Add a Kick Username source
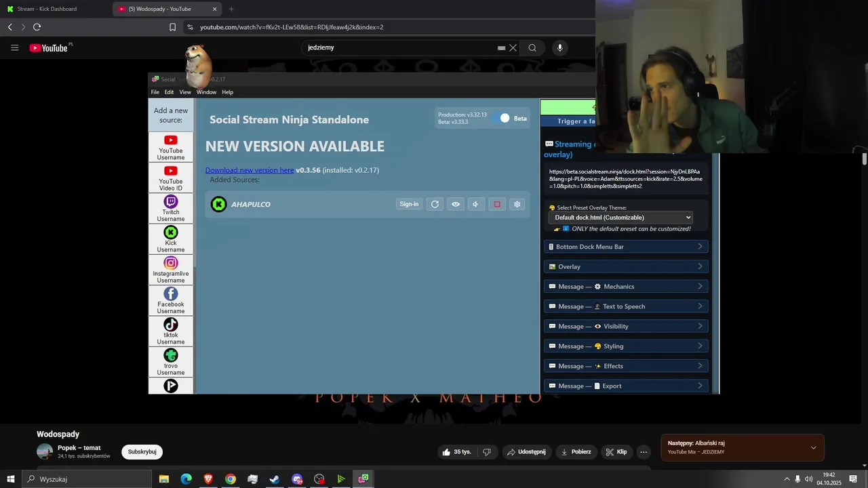 [x=171, y=239]
